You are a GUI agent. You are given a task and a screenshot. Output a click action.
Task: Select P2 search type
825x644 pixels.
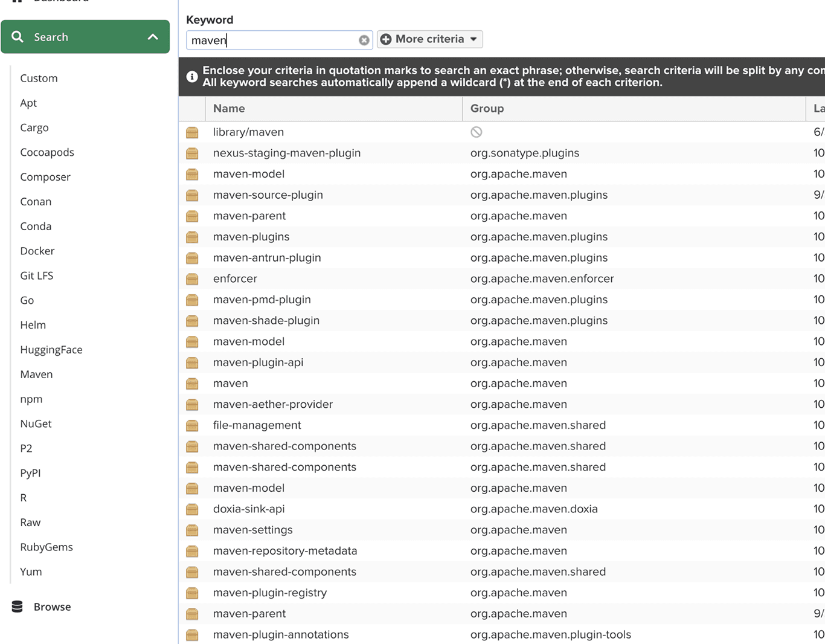(x=26, y=448)
